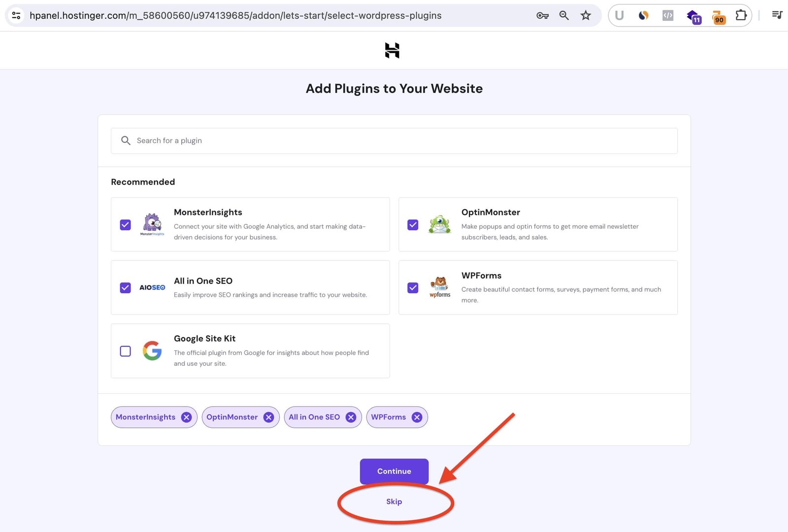Click the 'Add Plugins to Your Website' heading
Image resolution: width=788 pixels, height=532 pixels.
(394, 89)
